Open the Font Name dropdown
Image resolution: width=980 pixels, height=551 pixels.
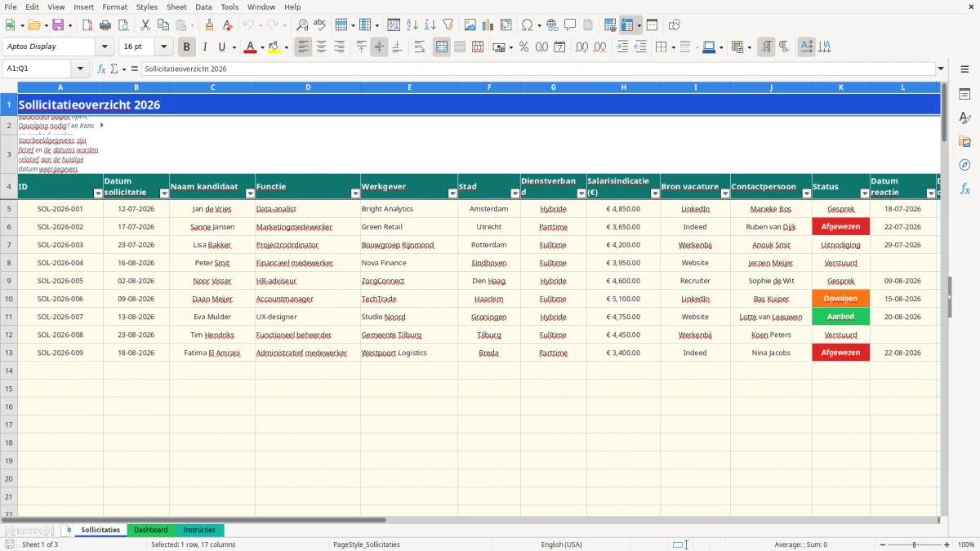coord(105,47)
